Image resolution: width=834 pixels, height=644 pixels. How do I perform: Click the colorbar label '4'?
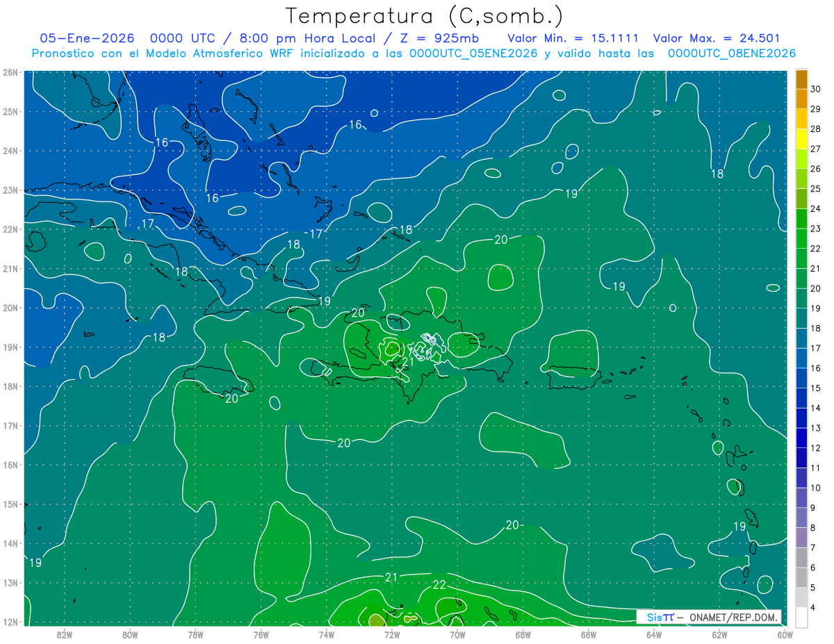pos(813,607)
